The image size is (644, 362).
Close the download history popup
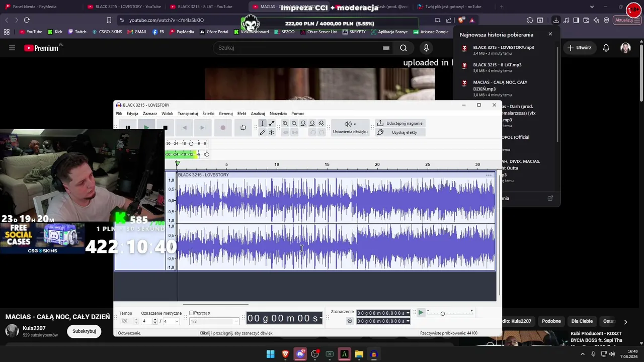(550, 34)
